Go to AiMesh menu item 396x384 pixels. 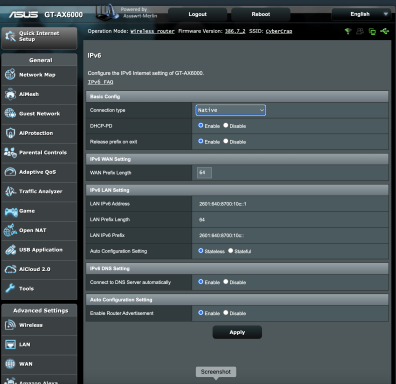pyautogui.click(x=39, y=94)
